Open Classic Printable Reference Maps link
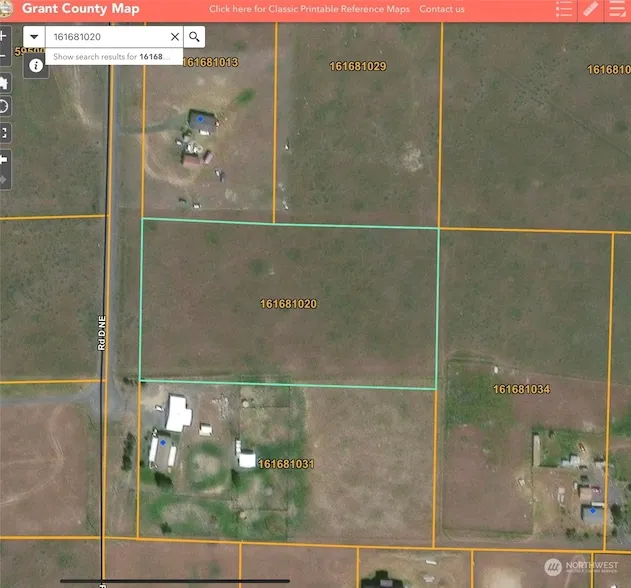Viewport: 631px width, 588px height. point(308,9)
